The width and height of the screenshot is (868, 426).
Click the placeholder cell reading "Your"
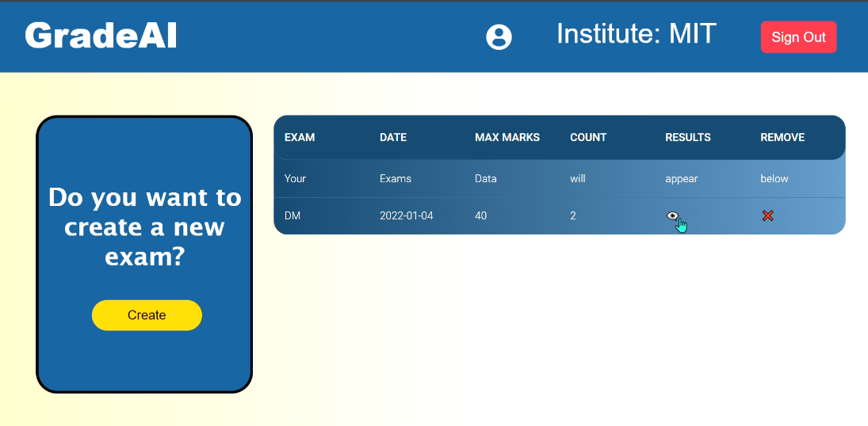point(295,178)
